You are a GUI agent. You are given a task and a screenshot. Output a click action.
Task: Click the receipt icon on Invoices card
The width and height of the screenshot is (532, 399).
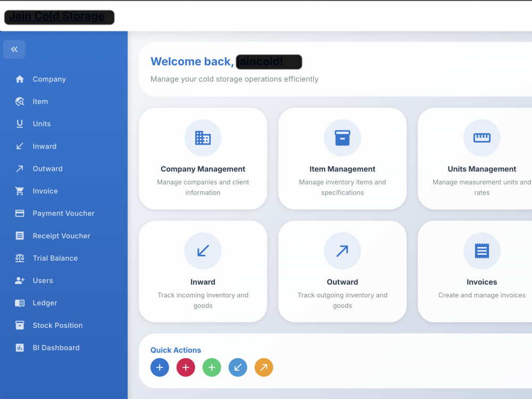point(482,251)
